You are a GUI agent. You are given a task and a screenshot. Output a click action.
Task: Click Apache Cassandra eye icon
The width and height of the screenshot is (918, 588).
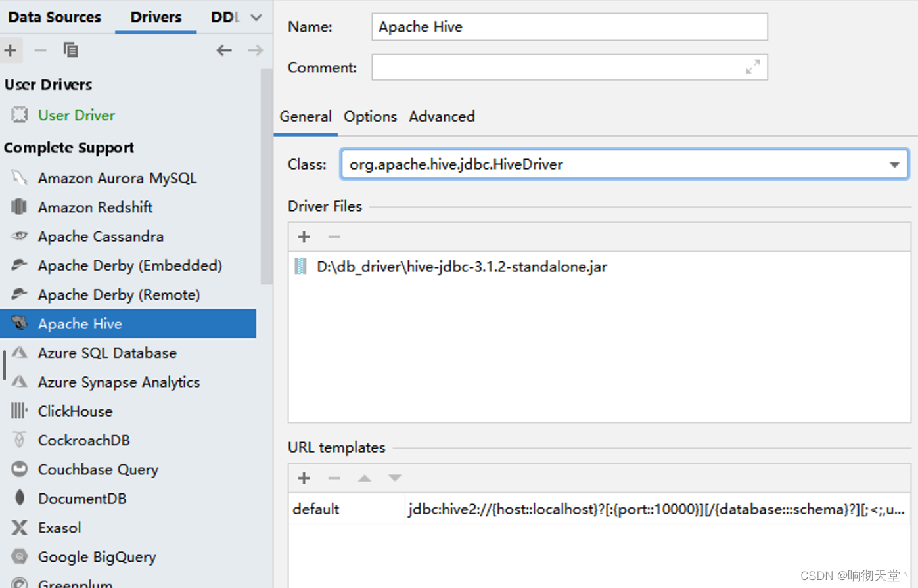click(20, 236)
